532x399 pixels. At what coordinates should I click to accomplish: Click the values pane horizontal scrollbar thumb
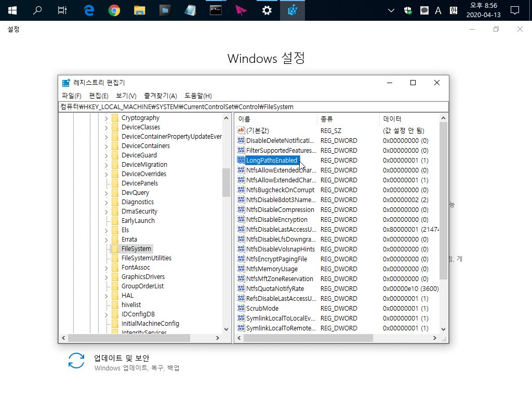(308, 338)
